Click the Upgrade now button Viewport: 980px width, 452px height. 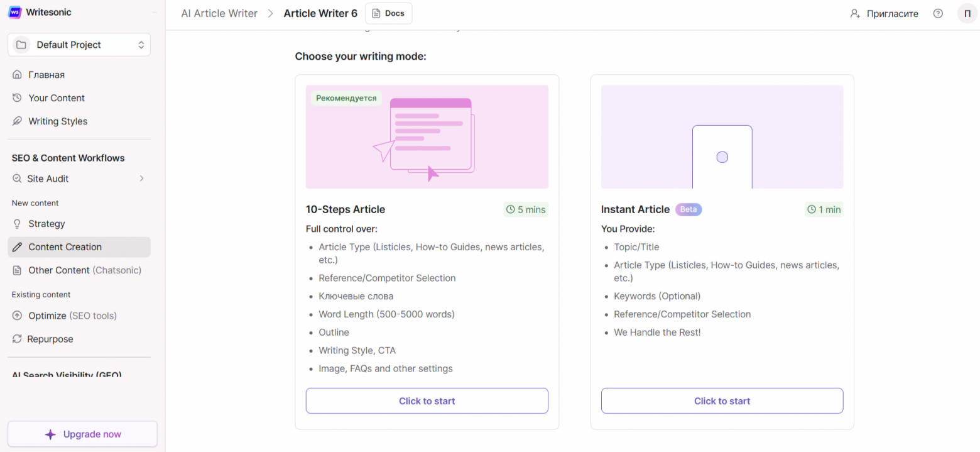pyautogui.click(x=82, y=434)
